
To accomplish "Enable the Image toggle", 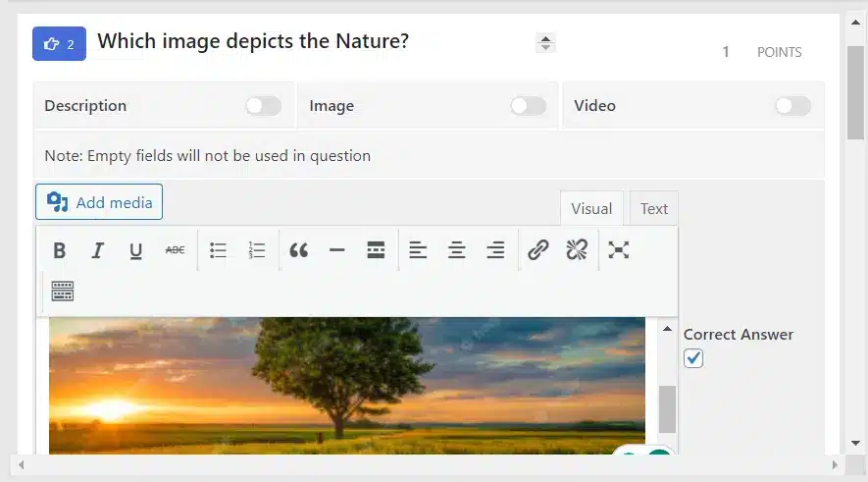I will tap(528, 106).
